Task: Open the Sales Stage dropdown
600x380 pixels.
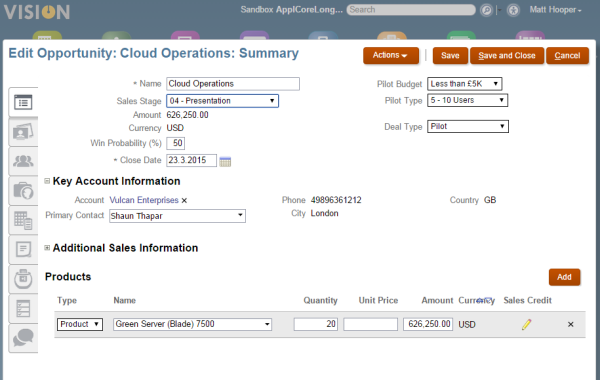Action: pos(222,101)
